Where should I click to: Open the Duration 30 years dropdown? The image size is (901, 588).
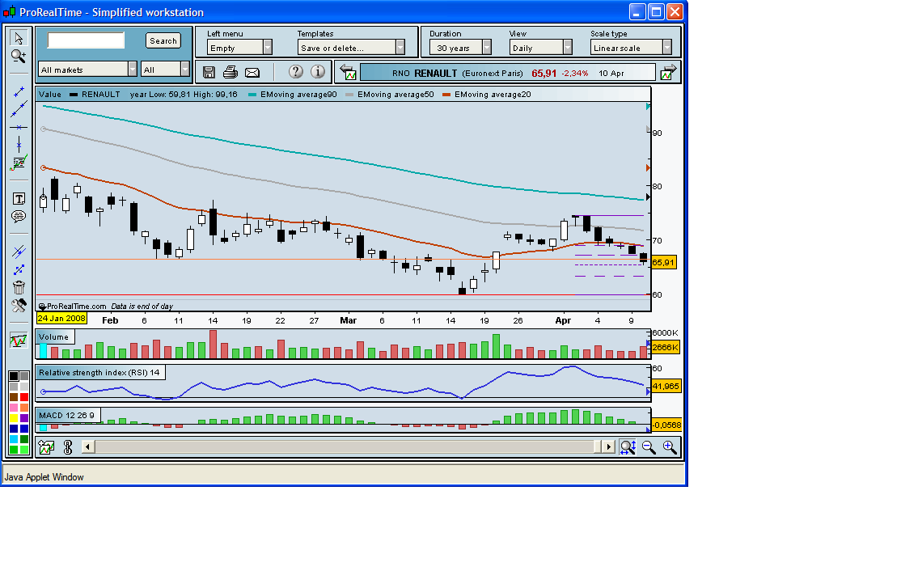(x=460, y=48)
